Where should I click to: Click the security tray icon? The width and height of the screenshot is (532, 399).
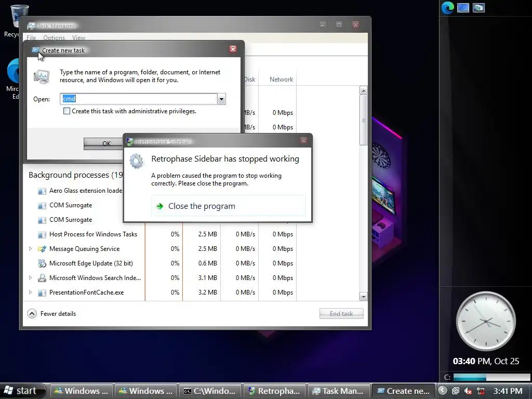(455, 391)
